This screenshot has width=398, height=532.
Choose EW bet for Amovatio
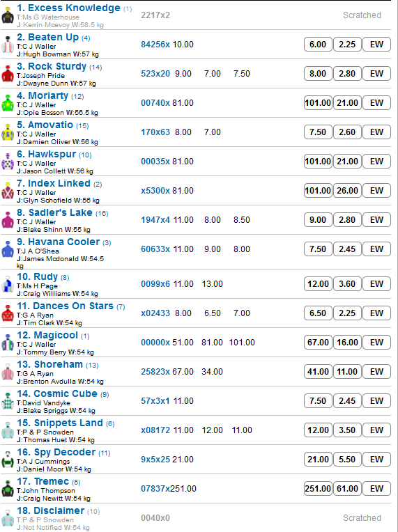[x=376, y=132]
